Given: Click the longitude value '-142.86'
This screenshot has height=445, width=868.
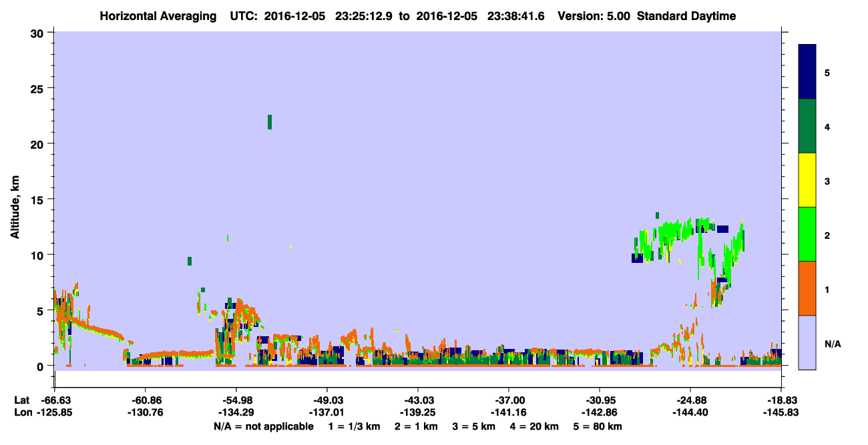Looking at the screenshot, I should [600, 412].
